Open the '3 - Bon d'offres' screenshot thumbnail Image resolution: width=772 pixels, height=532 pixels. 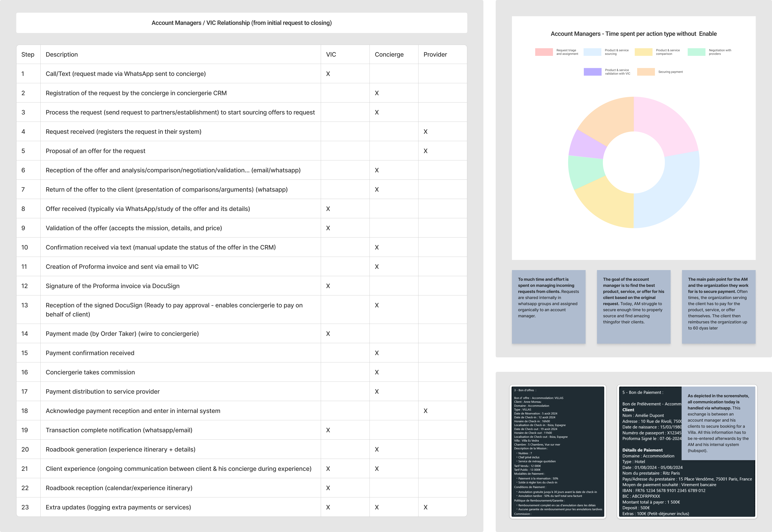pos(558,452)
